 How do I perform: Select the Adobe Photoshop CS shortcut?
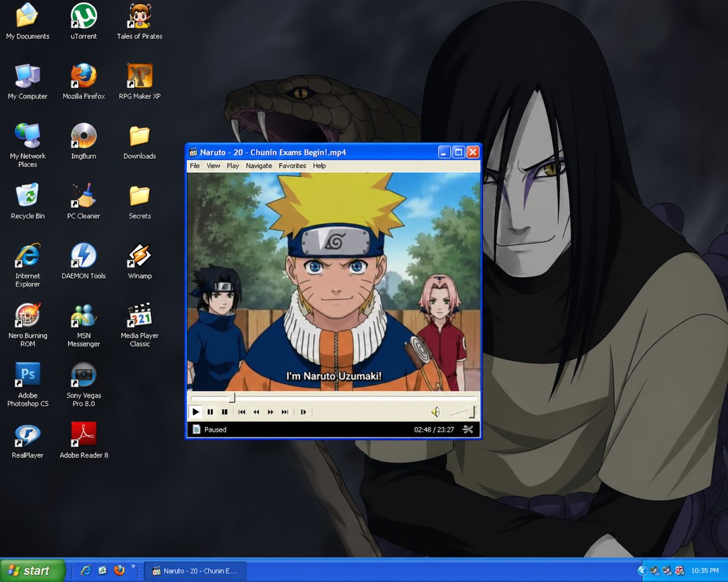pos(27,384)
